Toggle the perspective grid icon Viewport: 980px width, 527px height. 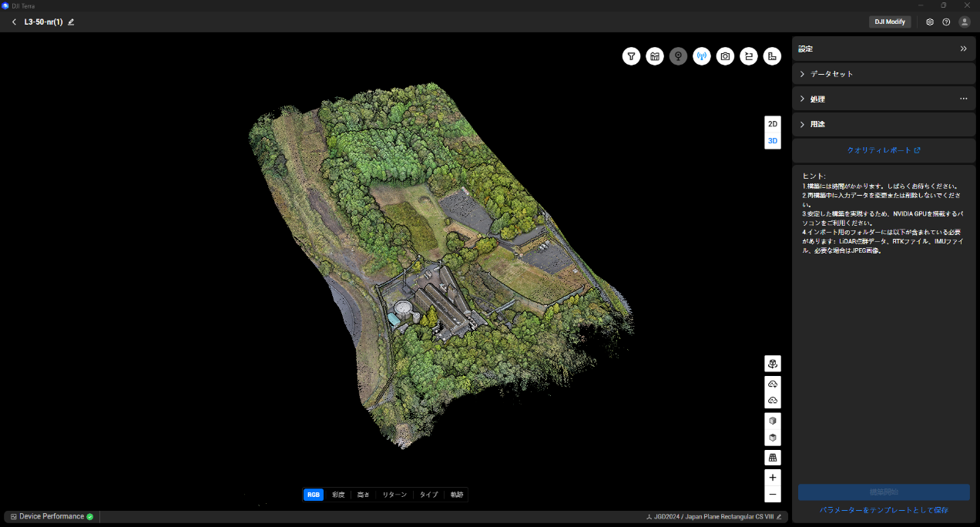click(773, 458)
